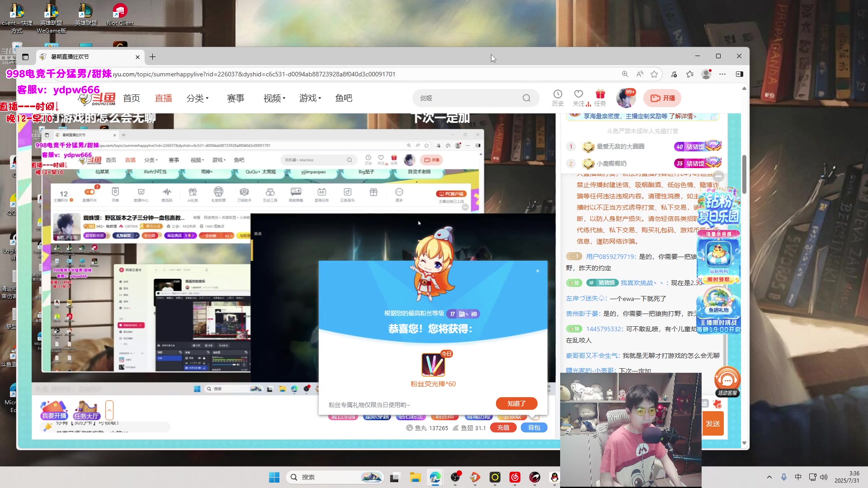The height and width of the screenshot is (488, 868).
Task: Open Windows Start menu
Action: click(x=274, y=477)
